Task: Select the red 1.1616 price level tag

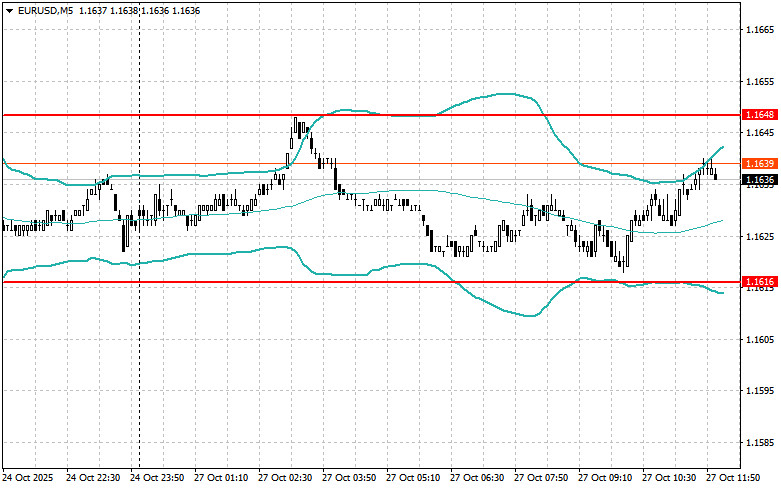Action: pyautogui.click(x=759, y=282)
